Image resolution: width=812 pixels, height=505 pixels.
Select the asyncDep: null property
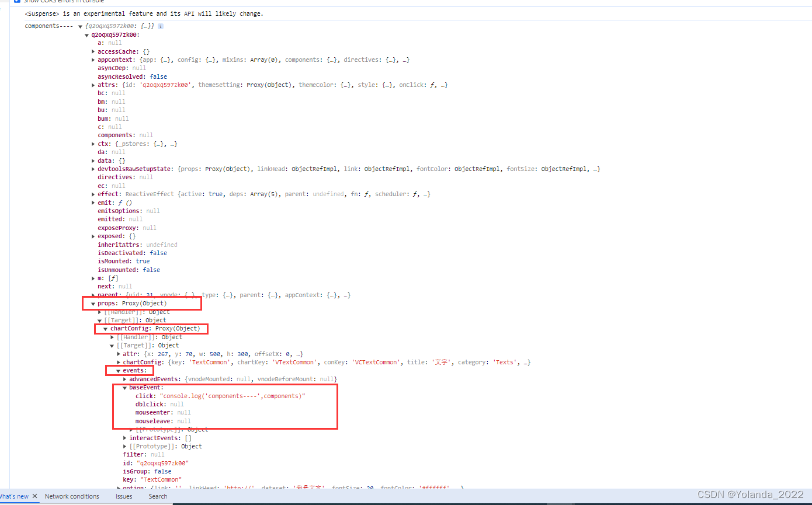tap(122, 68)
